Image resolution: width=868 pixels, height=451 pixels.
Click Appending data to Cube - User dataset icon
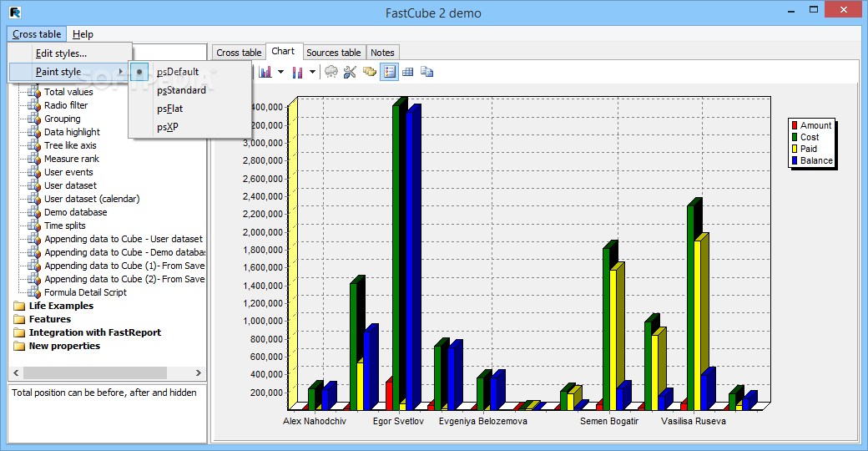[x=34, y=239]
